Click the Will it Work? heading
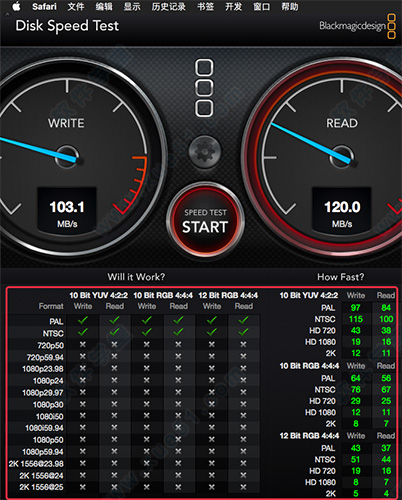 point(136,277)
